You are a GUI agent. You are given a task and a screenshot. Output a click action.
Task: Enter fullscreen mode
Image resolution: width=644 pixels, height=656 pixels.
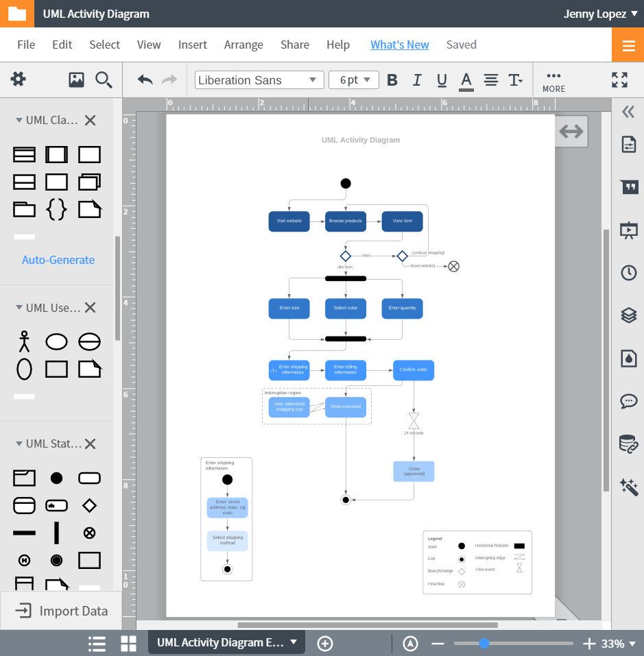click(x=619, y=80)
